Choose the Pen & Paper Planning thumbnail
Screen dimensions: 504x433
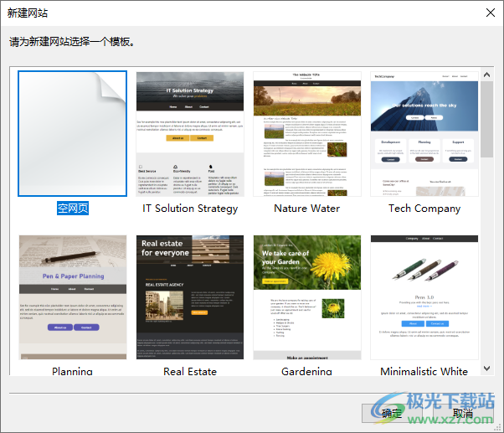click(73, 297)
